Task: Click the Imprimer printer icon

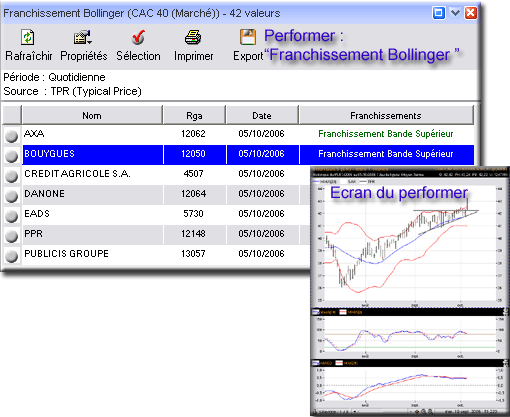Action: click(x=193, y=37)
